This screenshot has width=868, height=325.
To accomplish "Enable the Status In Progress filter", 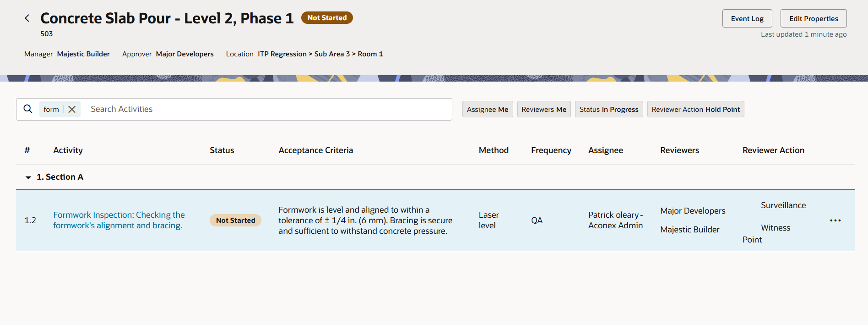I will coord(608,109).
